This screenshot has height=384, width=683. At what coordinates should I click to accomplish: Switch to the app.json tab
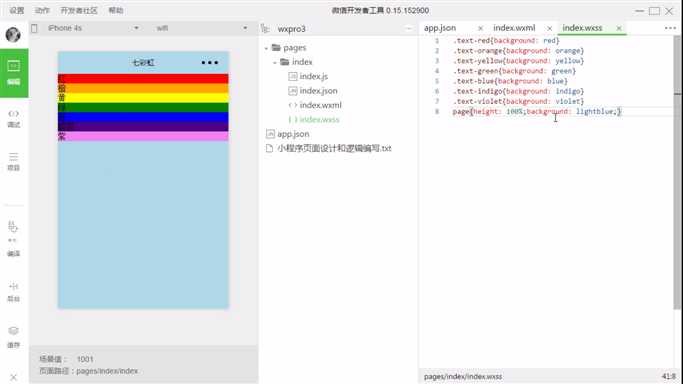(440, 28)
